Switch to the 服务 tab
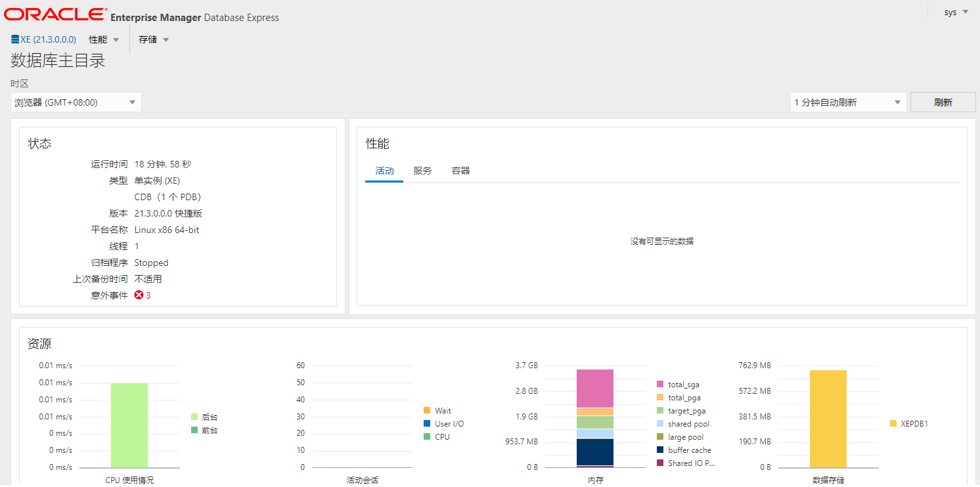Image resolution: width=980 pixels, height=487 pixels. tap(422, 171)
